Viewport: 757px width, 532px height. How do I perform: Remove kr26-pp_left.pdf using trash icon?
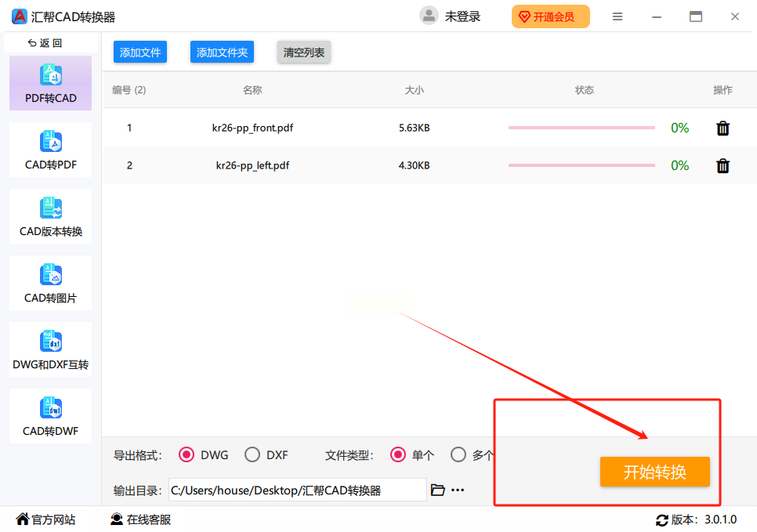tap(723, 165)
